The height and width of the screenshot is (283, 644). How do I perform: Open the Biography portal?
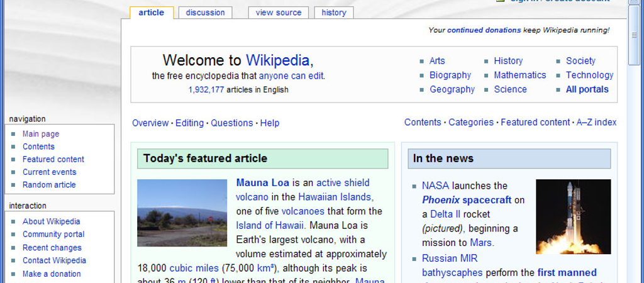pos(450,75)
